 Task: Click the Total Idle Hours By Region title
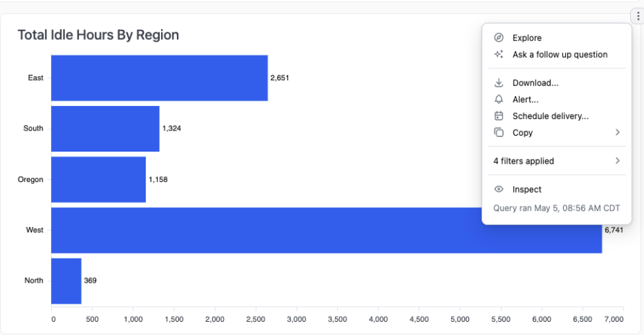[98, 35]
